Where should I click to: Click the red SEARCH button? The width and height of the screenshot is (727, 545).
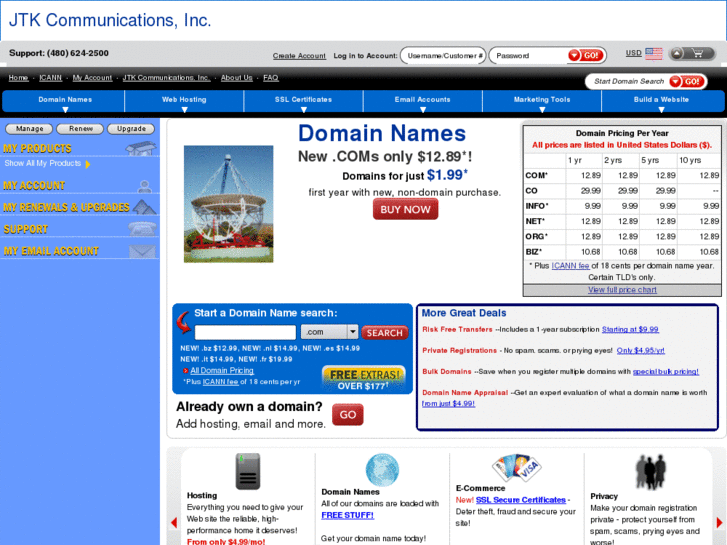(385, 333)
